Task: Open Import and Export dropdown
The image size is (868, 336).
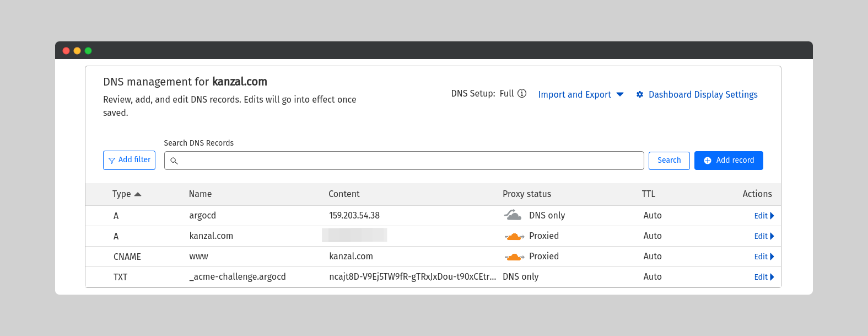Action: 581,94
